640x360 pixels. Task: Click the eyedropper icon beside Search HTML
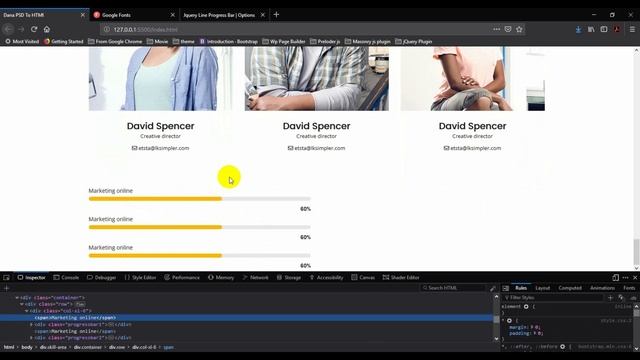click(493, 288)
